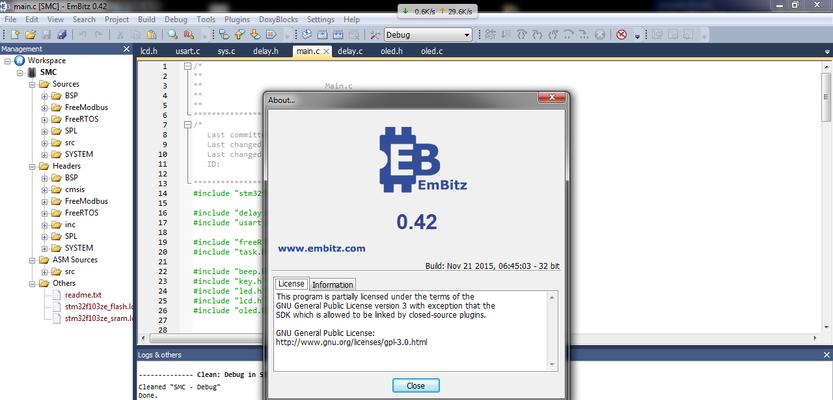This screenshot has height=400, width=833.
Task: Click license text scrollbar down arrow
Action: pos(552,364)
